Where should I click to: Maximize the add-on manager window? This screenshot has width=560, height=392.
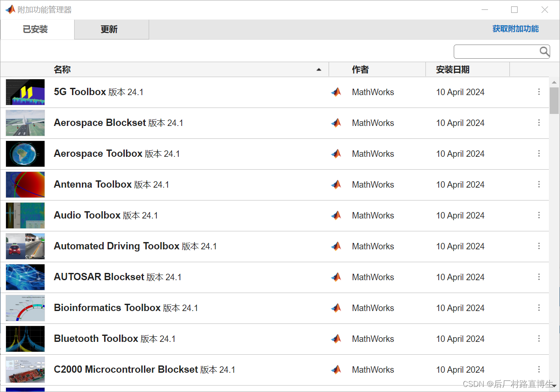point(515,9)
